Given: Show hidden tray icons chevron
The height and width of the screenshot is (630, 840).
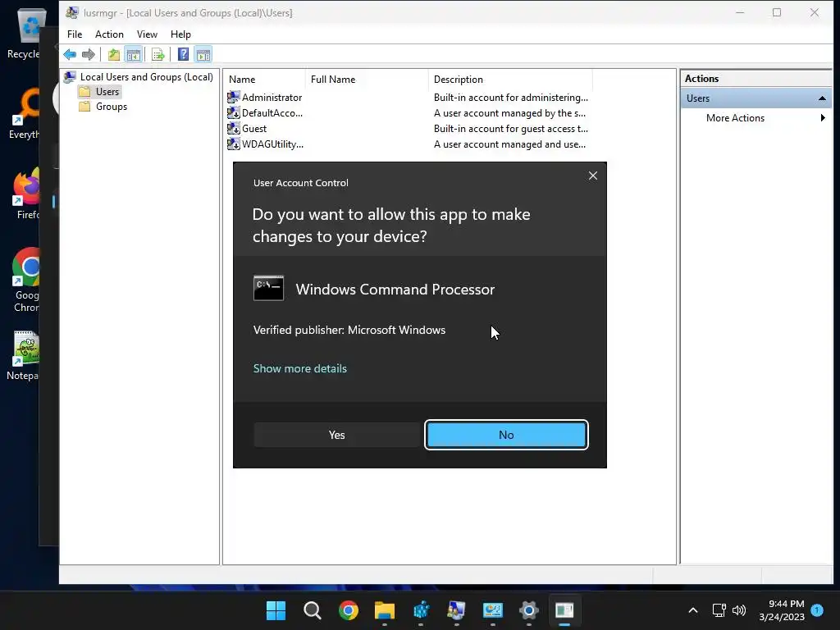Looking at the screenshot, I should 692,610.
